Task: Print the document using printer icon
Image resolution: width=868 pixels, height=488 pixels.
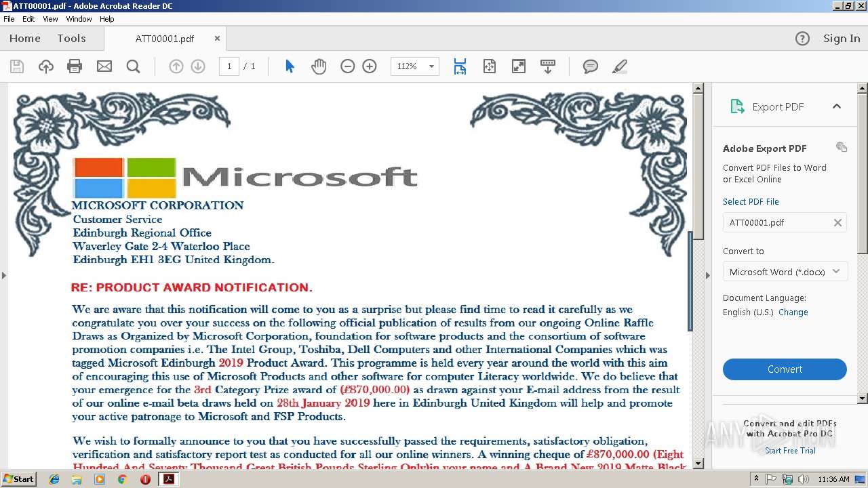Action: 75,66
